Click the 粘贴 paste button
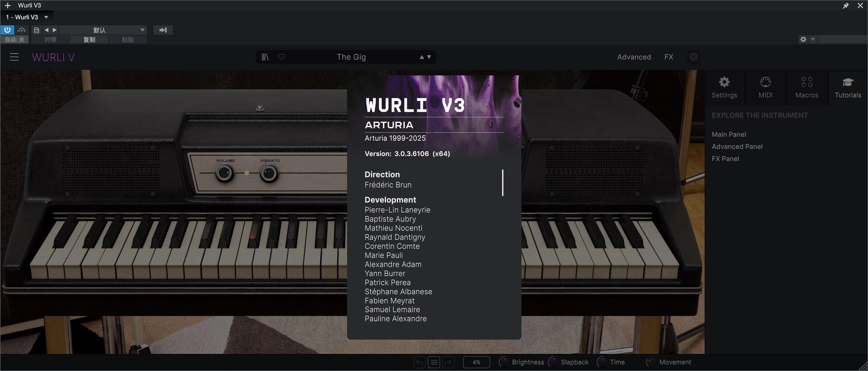The image size is (868, 371). 128,40
